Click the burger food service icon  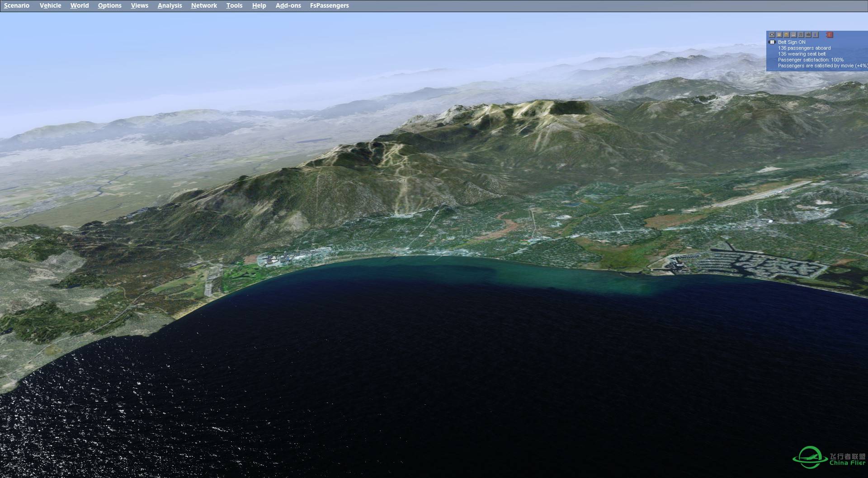[x=787, y=35]
